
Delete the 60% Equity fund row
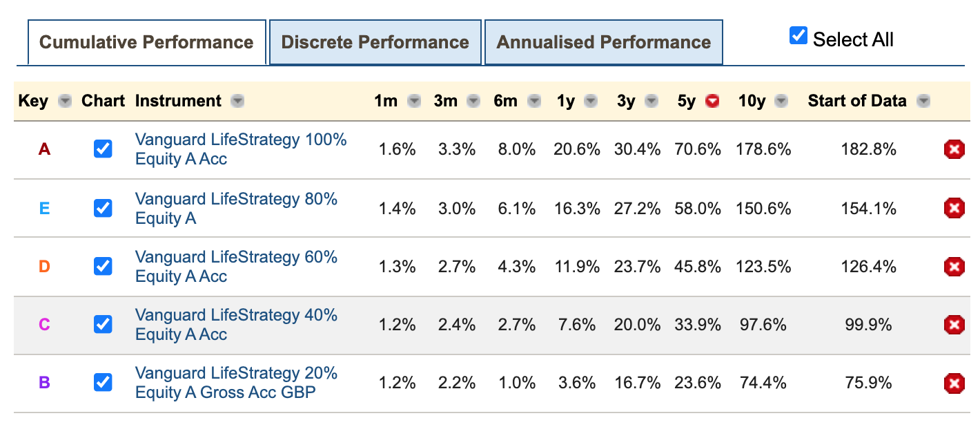click(954, 266)
